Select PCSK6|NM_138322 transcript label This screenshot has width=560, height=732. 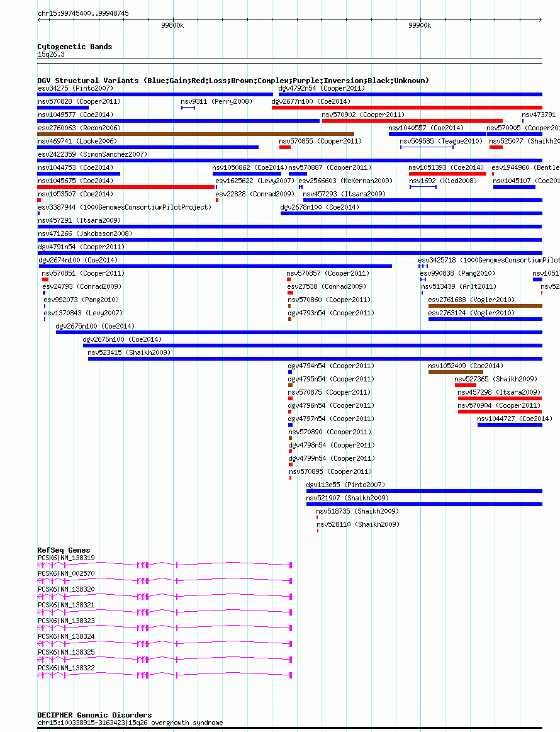(x=66, y=668)
